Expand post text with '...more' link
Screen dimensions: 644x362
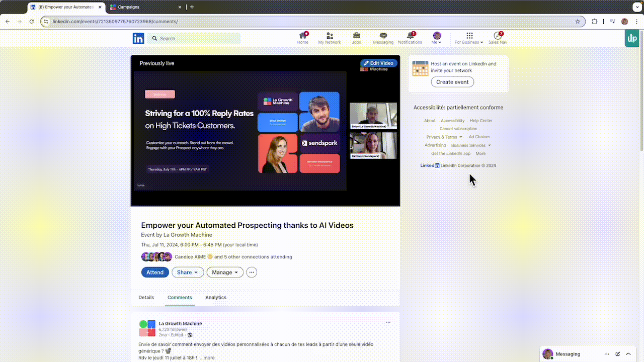[207, 358]
